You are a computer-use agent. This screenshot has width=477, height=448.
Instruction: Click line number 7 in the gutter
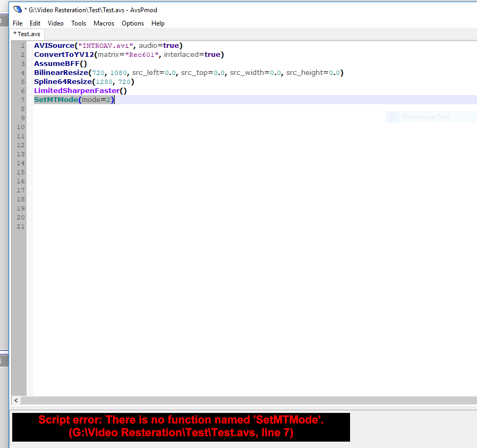pos(22,100)
